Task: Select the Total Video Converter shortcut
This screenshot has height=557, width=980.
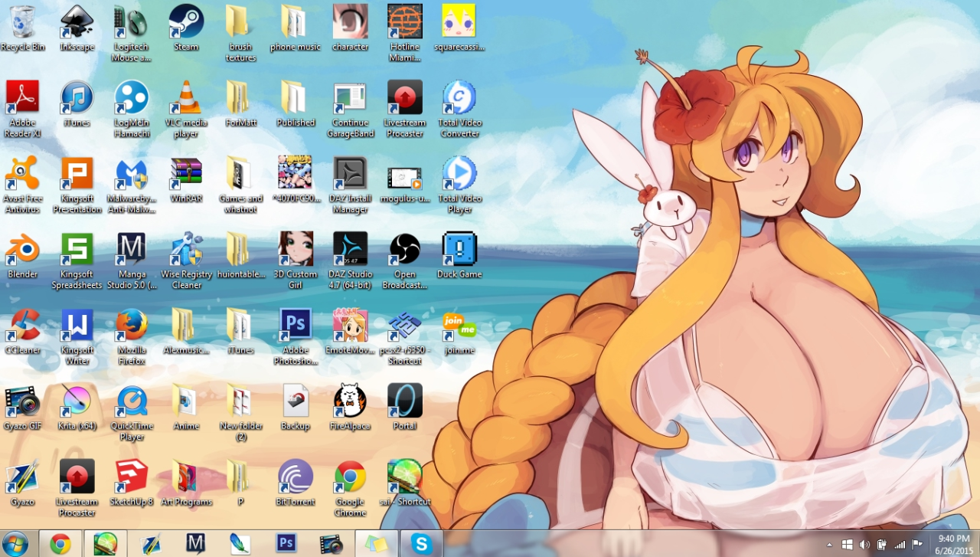Action: tap(459, 109)
